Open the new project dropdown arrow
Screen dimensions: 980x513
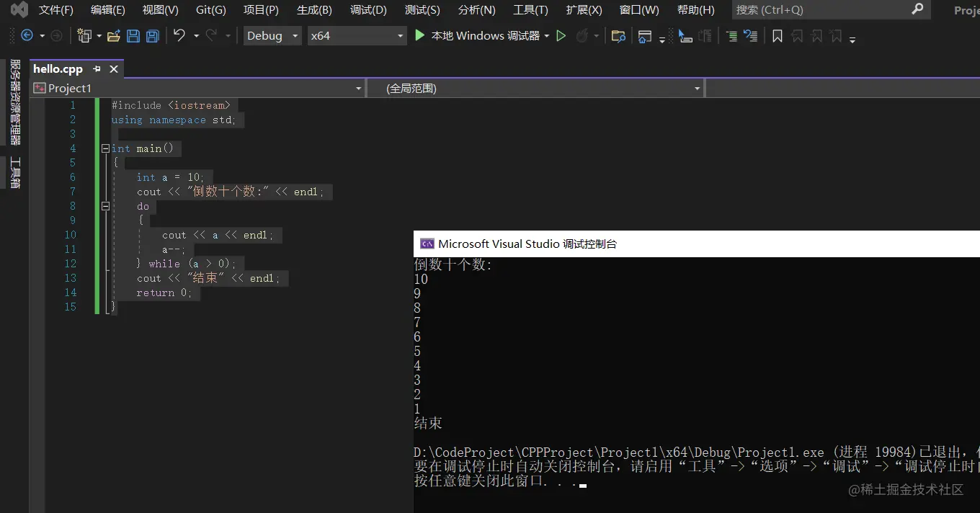(99, 35)
